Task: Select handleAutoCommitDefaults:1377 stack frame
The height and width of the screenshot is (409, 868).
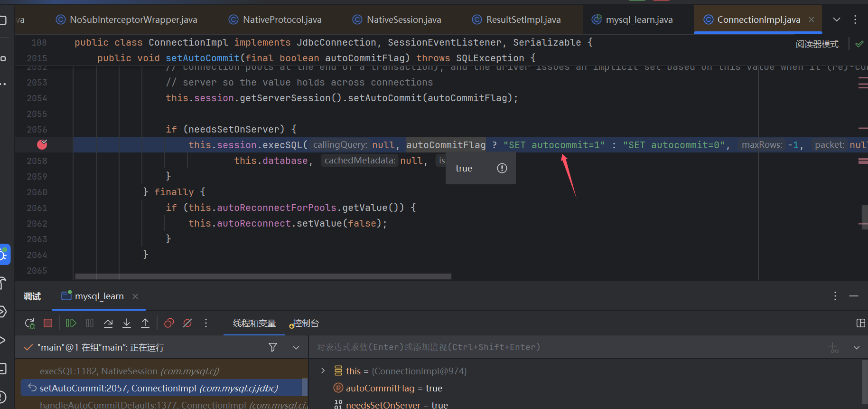Action: tap(174, 405)
